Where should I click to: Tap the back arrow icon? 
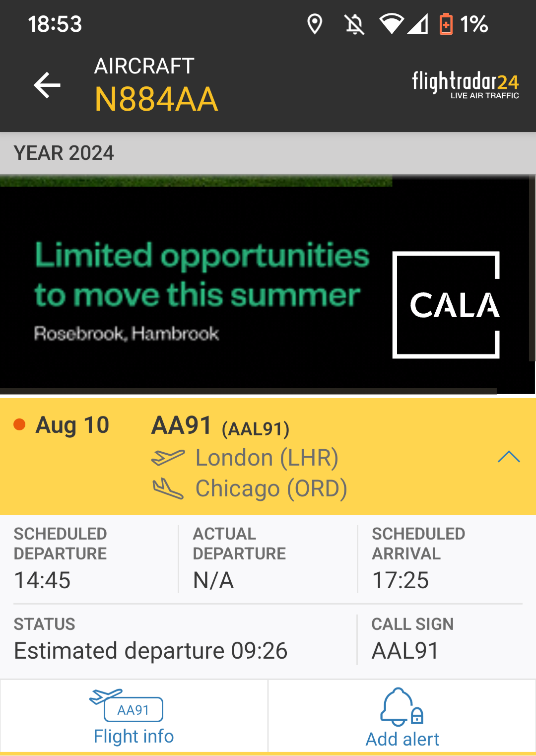47,85
